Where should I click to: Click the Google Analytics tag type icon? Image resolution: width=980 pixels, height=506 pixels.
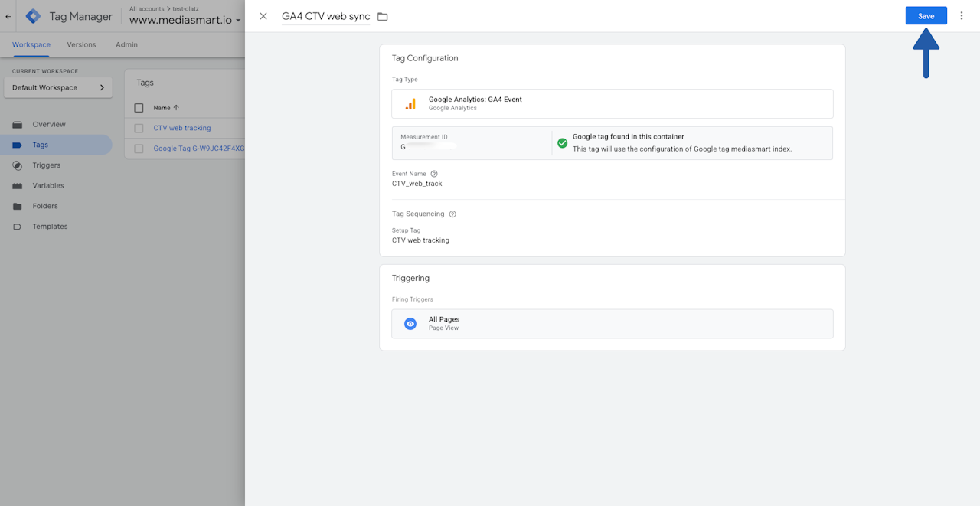click(x=410, y=103)
